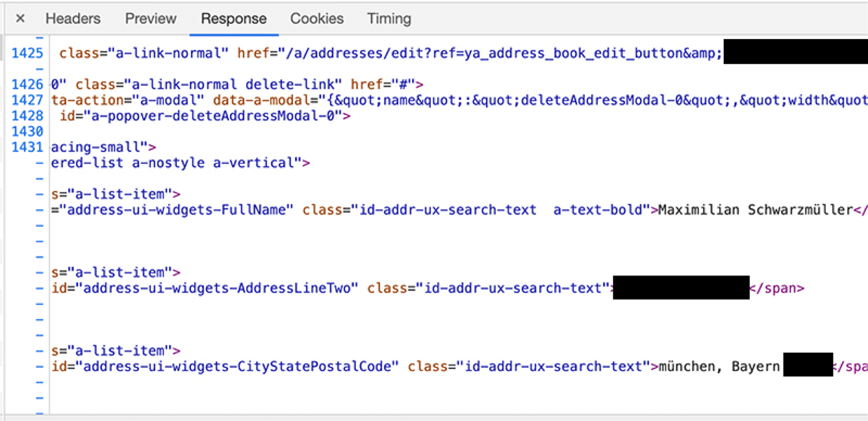
Task: Click the redacted box on the AddressLineTwo line
Action: tap(680, 287)
